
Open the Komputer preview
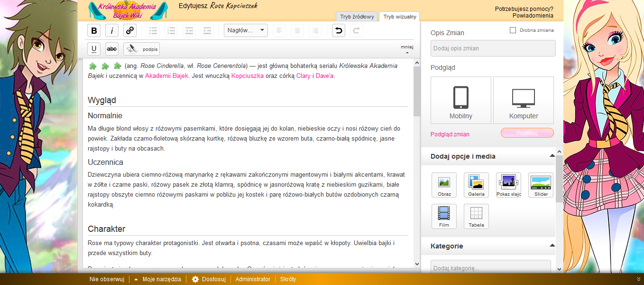coord(524,100)
